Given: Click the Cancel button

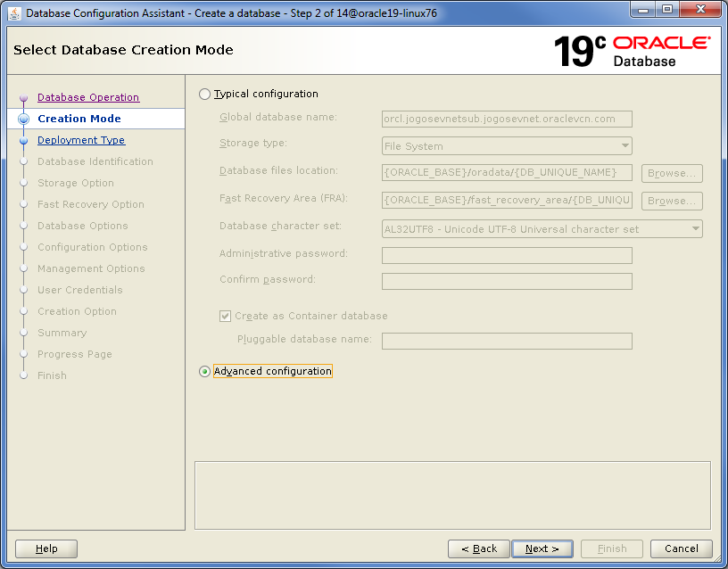Looking at the screenshot, I should [681, 548].
